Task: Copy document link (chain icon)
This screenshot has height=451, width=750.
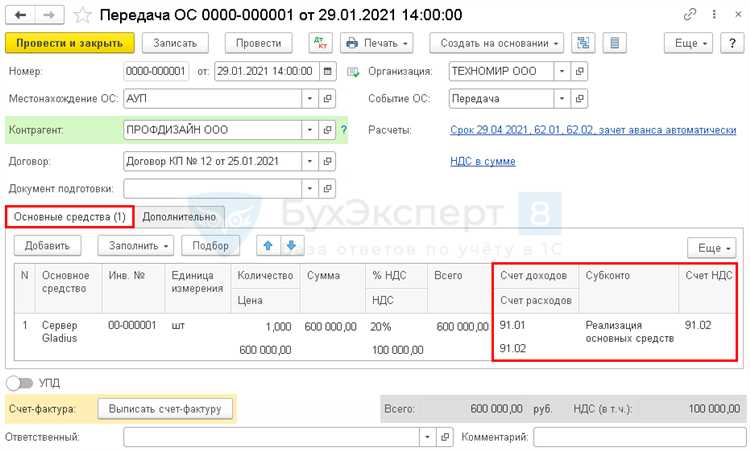Action: (689, 15)
